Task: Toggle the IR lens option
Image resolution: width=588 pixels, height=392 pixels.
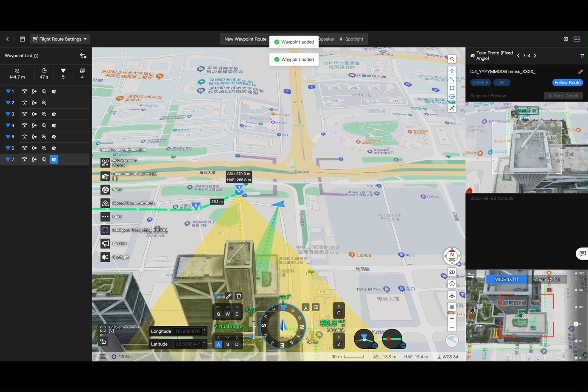Action: pyautogui.click(x=501, y=83)
